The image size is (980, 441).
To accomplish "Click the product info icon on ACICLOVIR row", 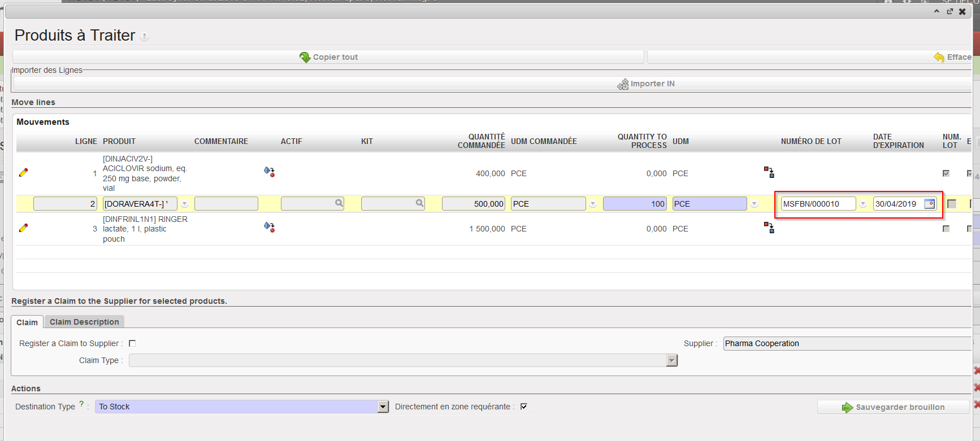I will tap(269, 172).
